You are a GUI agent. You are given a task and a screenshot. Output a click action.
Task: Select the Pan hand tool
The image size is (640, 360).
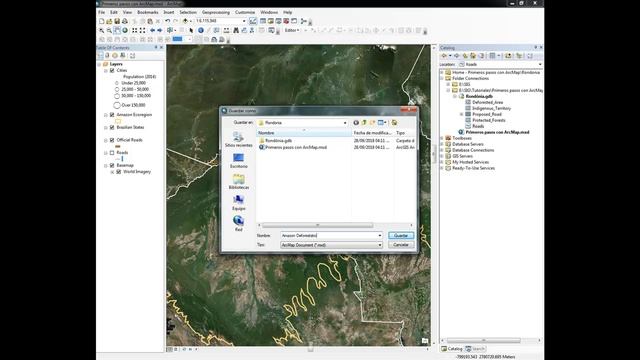coord(117,31)
